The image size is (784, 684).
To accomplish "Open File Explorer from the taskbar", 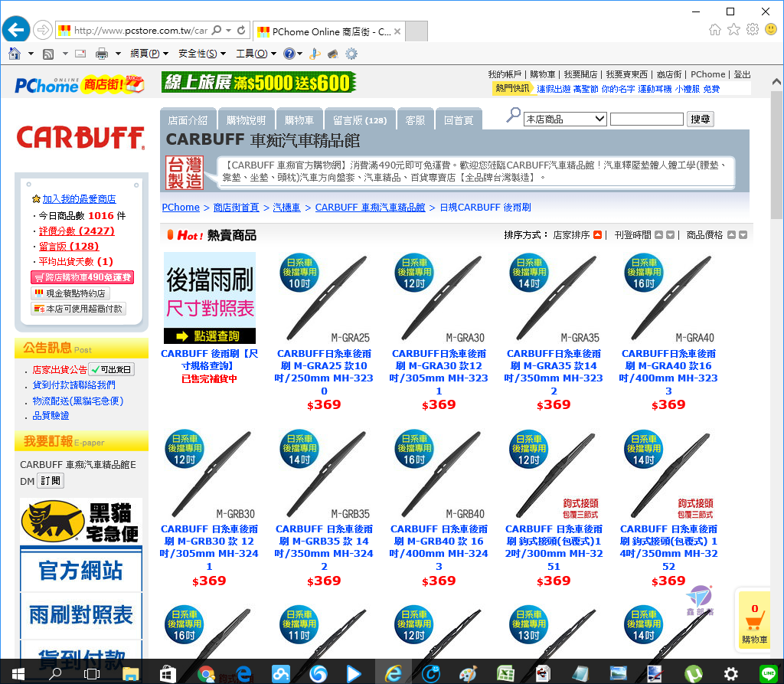I will click(130, 673).
